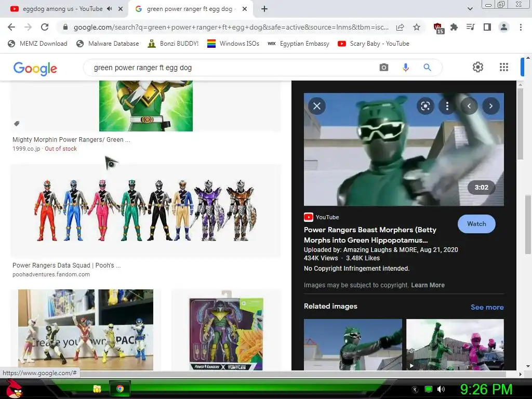Image resolution: width=532 pixels, height=399 pixels.
Task: Open Mighty Morphin Green Ranger image result
Action: point(146,106)
